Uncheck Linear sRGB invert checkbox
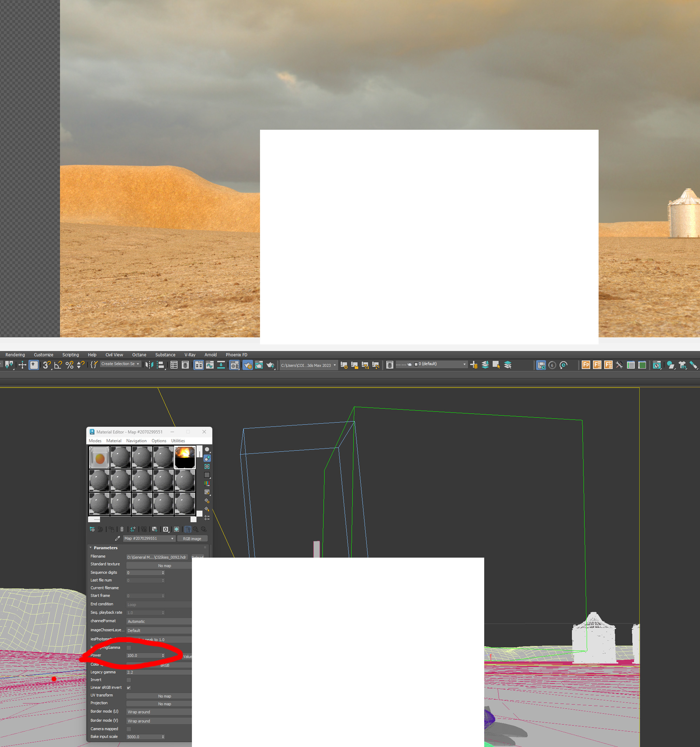 click(129, 688)
